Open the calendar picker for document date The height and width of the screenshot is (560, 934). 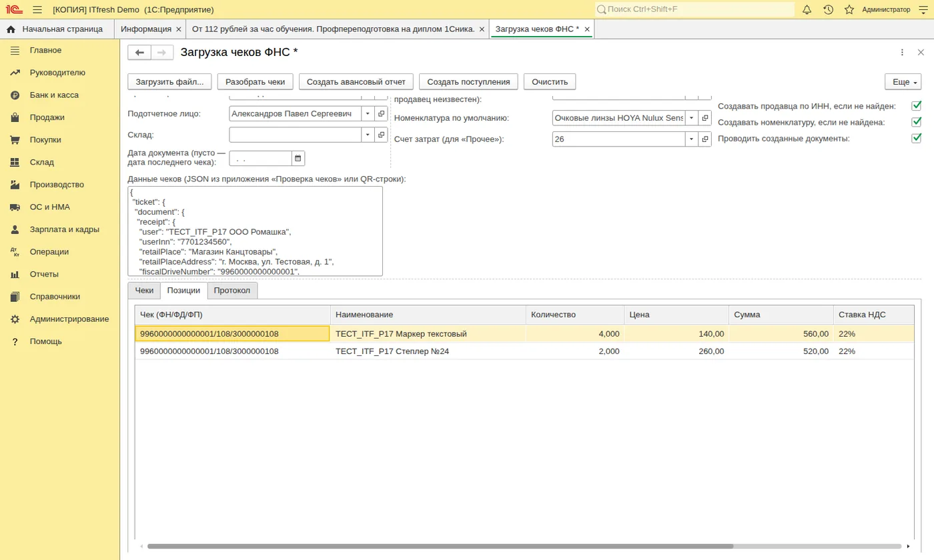tap(298, 158)
